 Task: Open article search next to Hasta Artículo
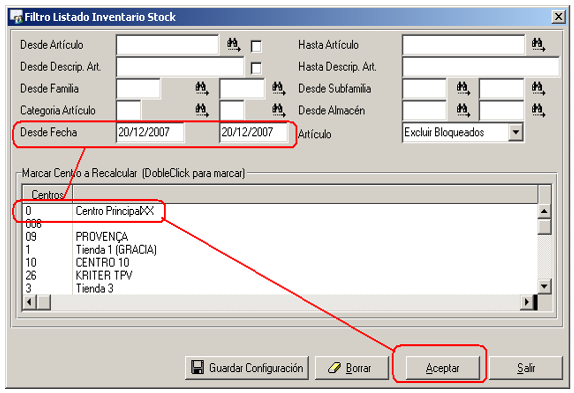pyautogui.click(x=538, y=45)
